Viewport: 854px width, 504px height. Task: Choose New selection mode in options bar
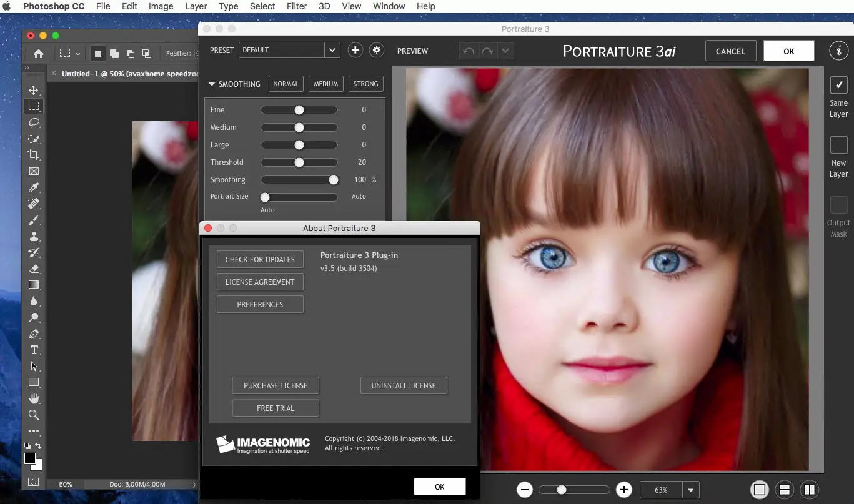point(97,54)
